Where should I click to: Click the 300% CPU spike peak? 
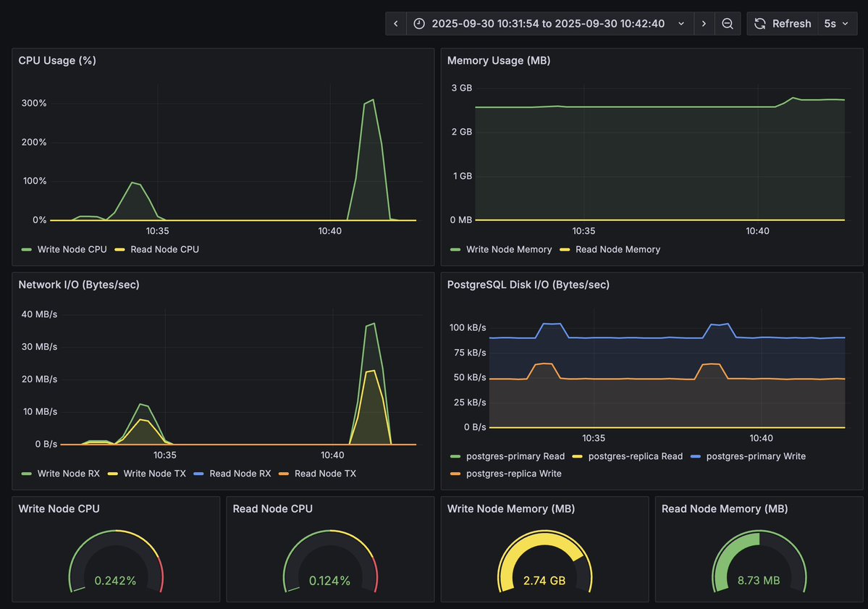pos(373,100)
